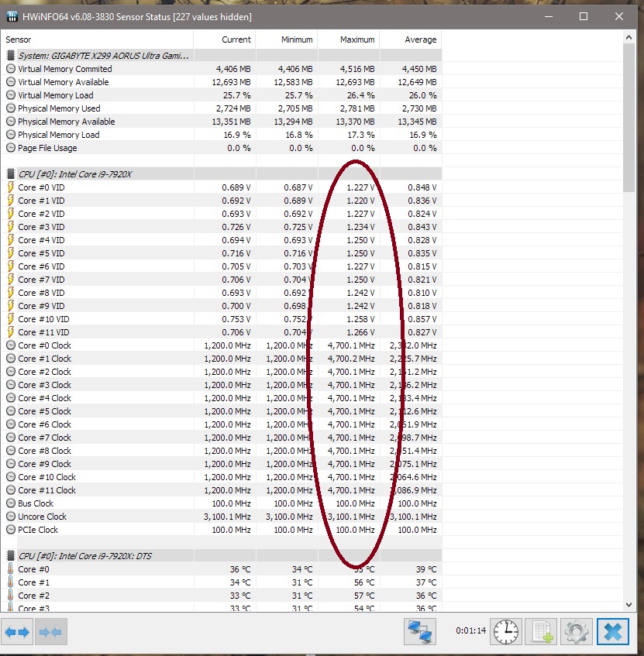Screen dimensions: 644x656
Task: Select the Core #10 VID row
Action: tap(222, 319)
